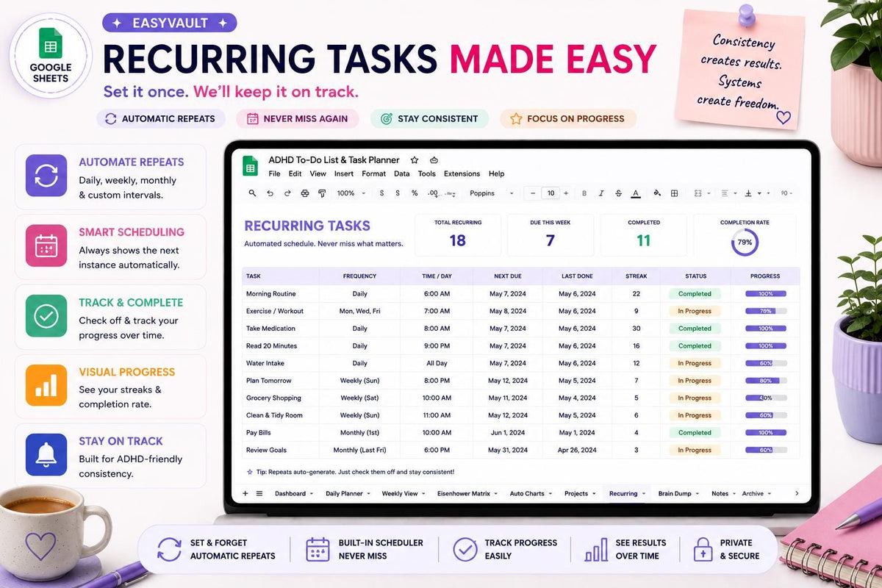This screenshot has width=882, height=588.
Task: Open the Daily Planner tab's dropdown arrow
Action: pyautogui.click(x=370, y=494)
